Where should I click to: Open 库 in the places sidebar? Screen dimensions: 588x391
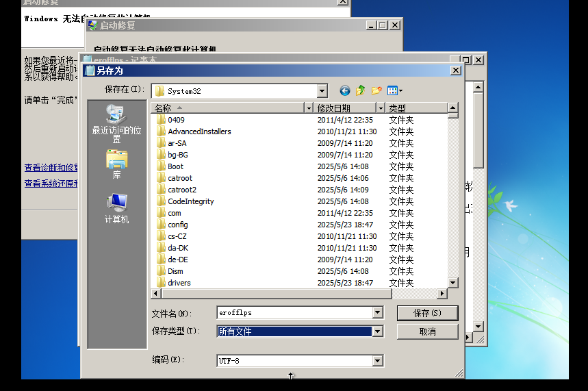click(116, 164)
